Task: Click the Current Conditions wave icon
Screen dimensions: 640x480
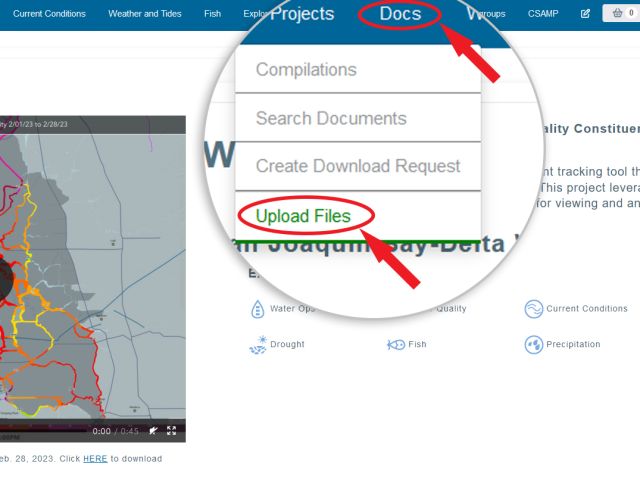Action: [x=533, y=309]
